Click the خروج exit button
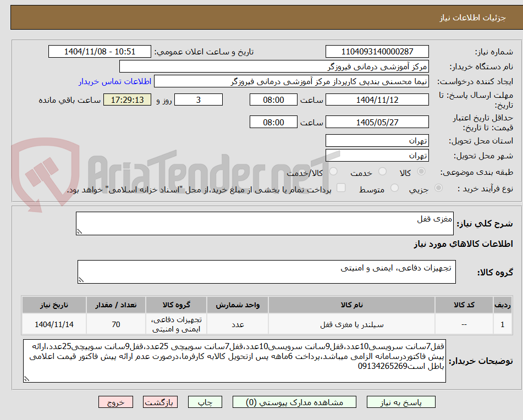This screenshot has width=523, height=420. [115, 402]
